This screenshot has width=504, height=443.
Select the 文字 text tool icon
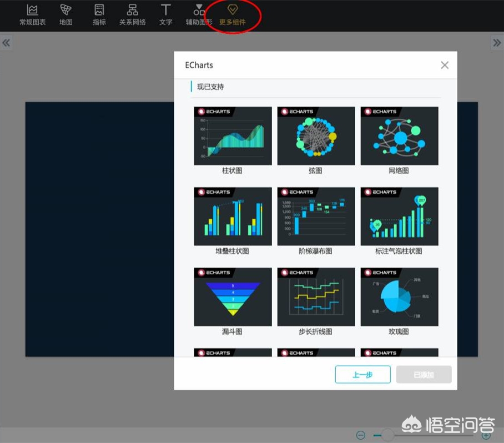[x=165, y=10]
